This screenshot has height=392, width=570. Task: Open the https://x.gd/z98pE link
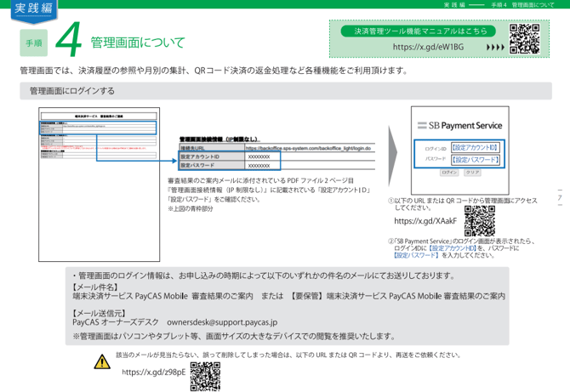[154, 373]
